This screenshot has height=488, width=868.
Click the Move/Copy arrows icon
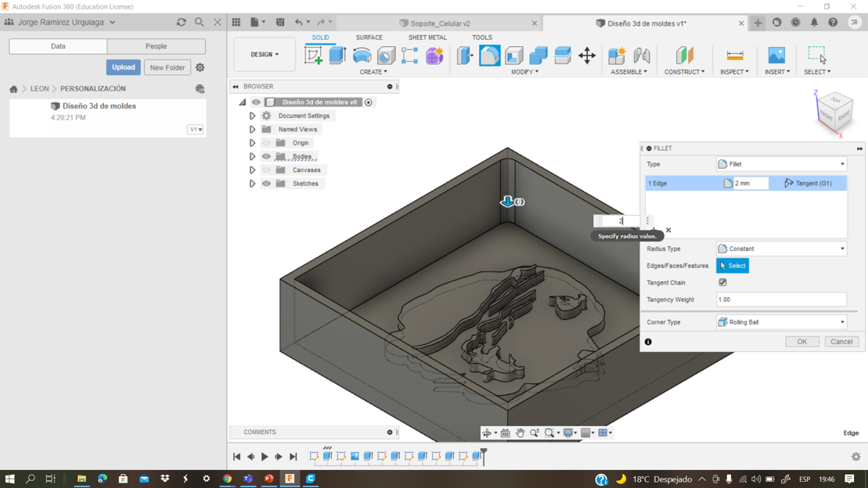tap(587, 55)
